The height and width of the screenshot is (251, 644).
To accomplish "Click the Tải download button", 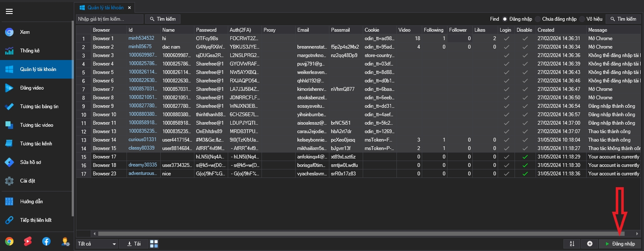I will 134,244.
